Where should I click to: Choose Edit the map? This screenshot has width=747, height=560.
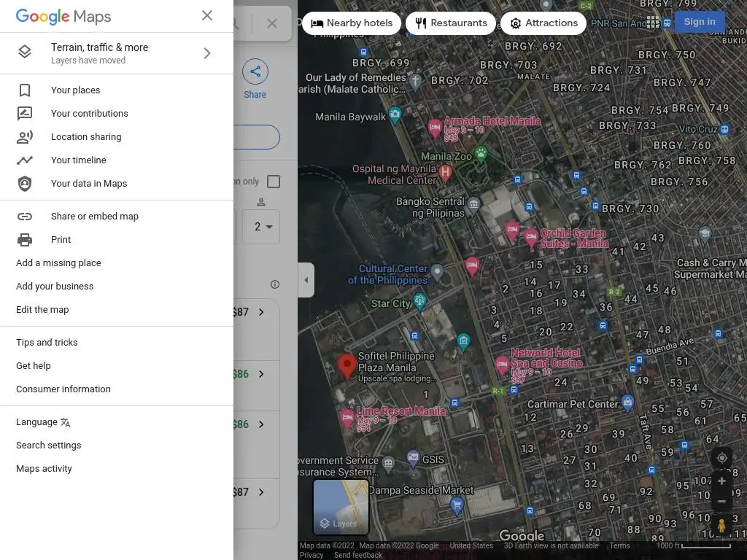coord(42,309)
